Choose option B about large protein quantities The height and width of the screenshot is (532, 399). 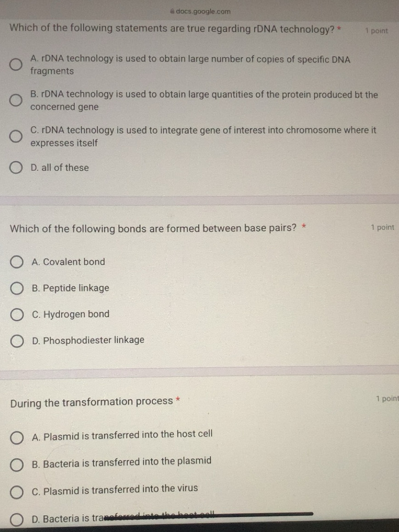pos(16,101)
